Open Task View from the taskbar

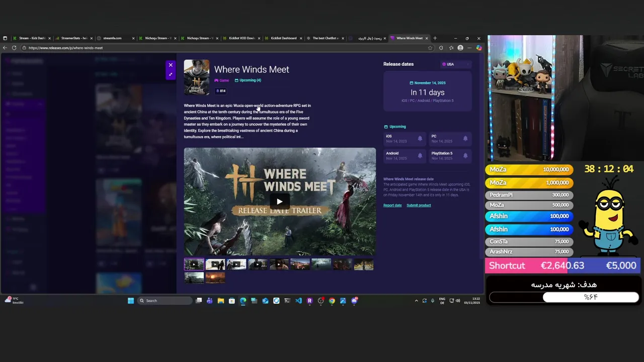199,301
